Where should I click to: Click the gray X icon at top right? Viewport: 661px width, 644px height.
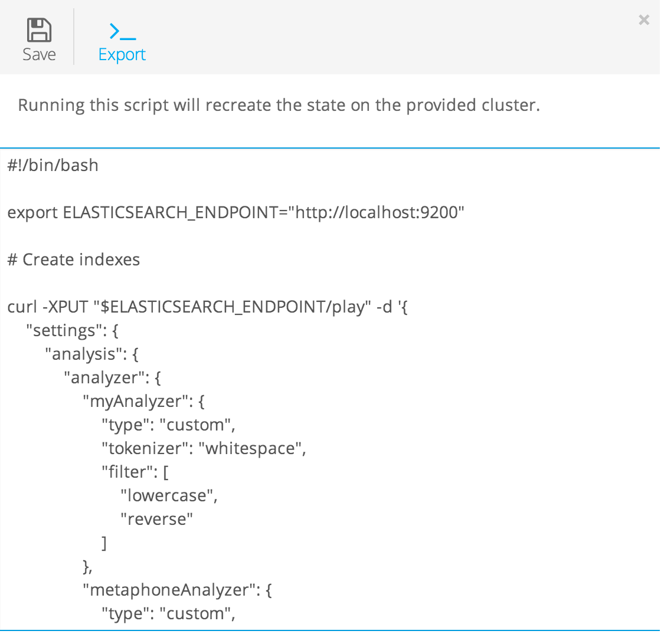643,19
